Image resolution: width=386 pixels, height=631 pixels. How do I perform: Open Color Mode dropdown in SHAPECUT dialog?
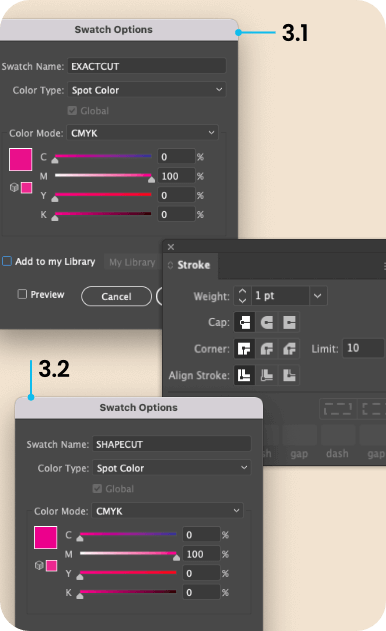click(x=167, y=511)
